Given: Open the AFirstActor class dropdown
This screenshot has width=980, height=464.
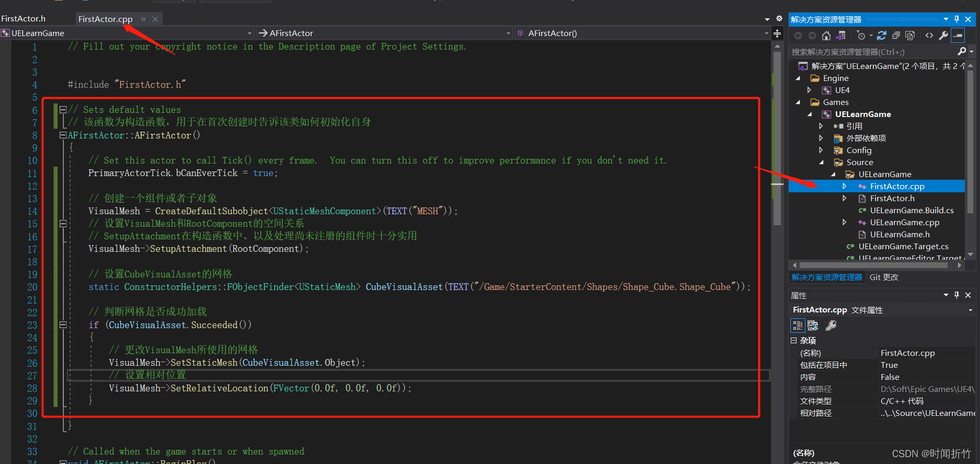Looking at the screenshot, I should (x=509, y=33).
